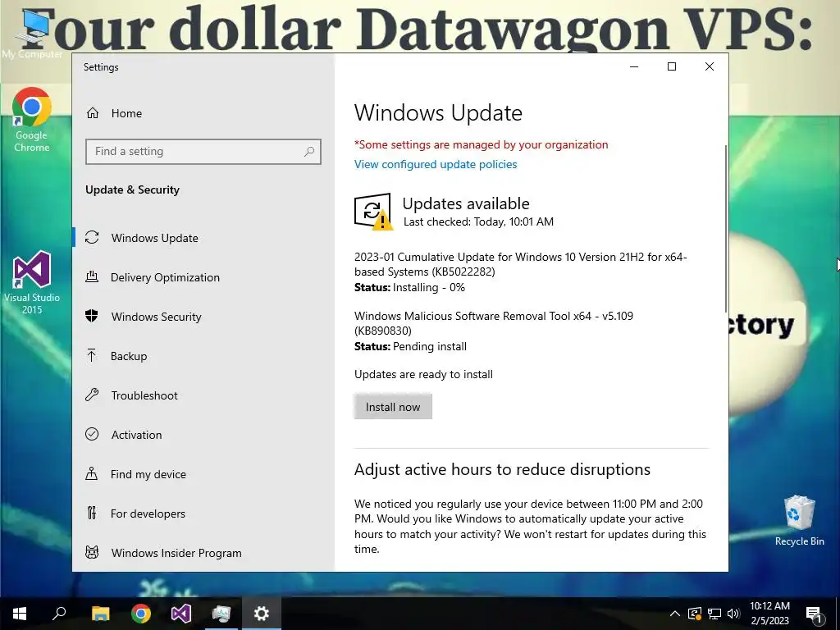
Task: Open Google Chrome desktop shortcut
Action: tap(32, 120)
